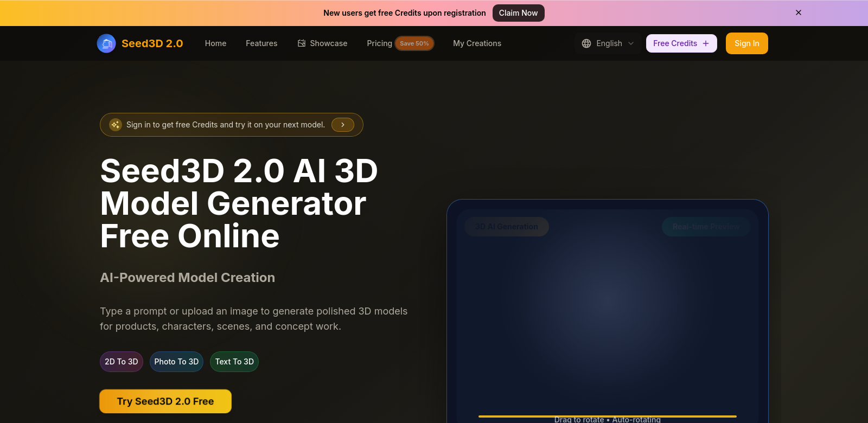This screenshot has height=423, width=868.
Task: Click the Sign In button
Action: 746,43
